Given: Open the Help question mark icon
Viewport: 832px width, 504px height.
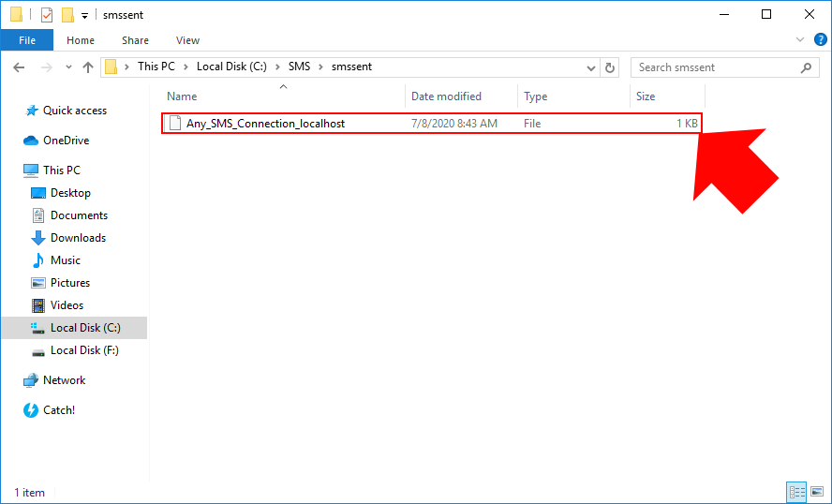Looking at the screenshot, I should click(x=821, y=39).
